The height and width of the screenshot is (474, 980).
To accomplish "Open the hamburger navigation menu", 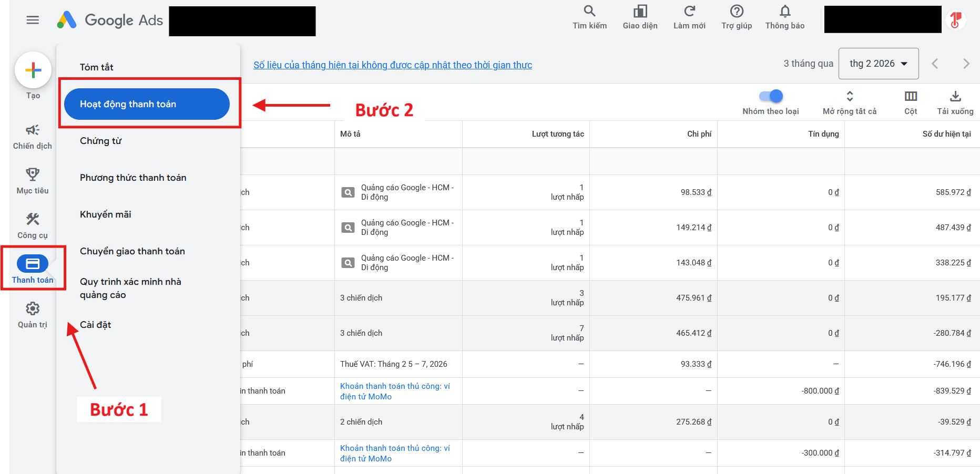I will (x=32, y=20).
